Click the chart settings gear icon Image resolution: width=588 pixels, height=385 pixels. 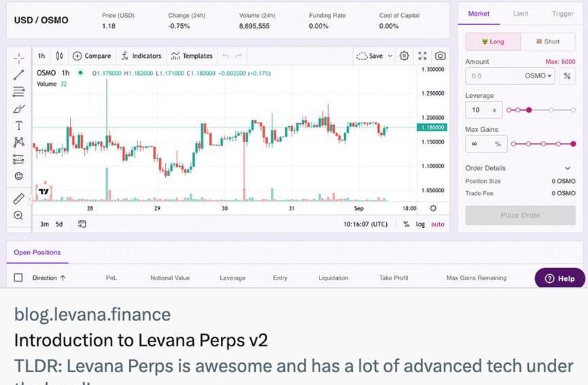[404, 56]
